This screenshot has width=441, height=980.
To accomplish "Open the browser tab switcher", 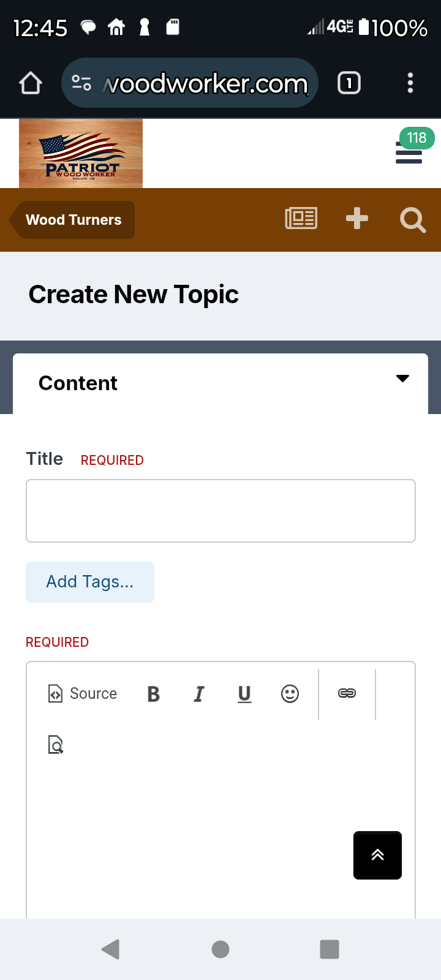I will coord(349,83).
